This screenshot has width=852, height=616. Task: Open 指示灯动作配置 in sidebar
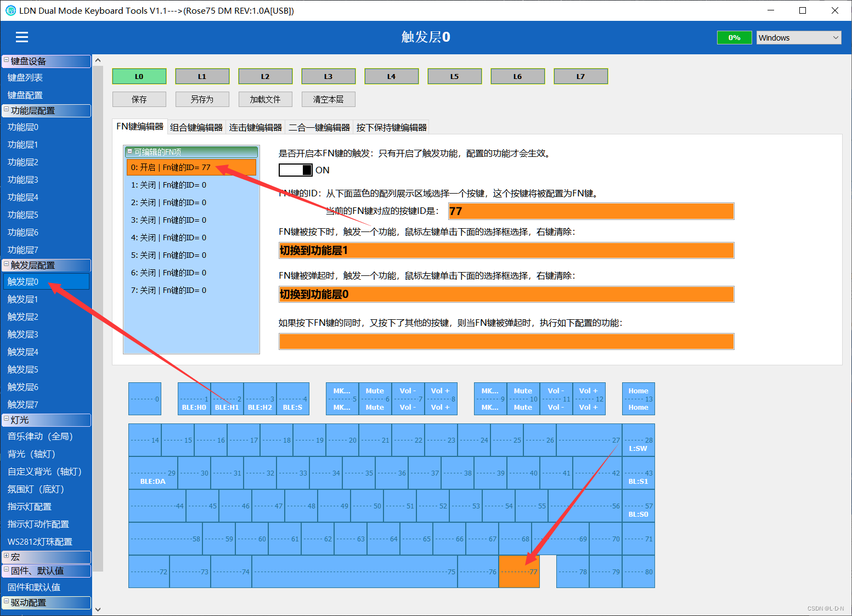46,524
